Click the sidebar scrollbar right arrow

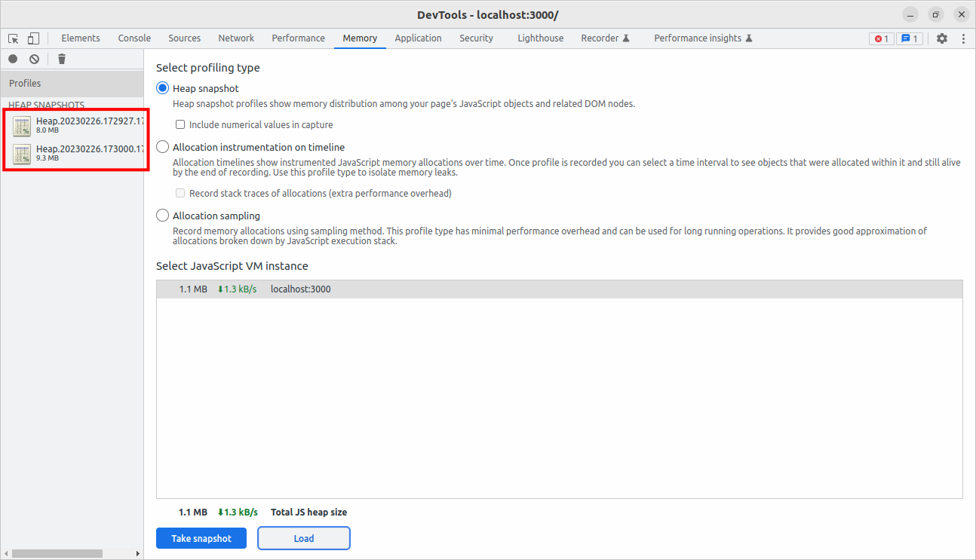138,554
